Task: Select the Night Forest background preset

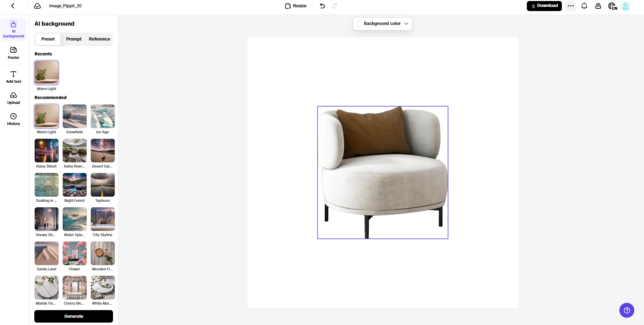Action: click(75, 185)
